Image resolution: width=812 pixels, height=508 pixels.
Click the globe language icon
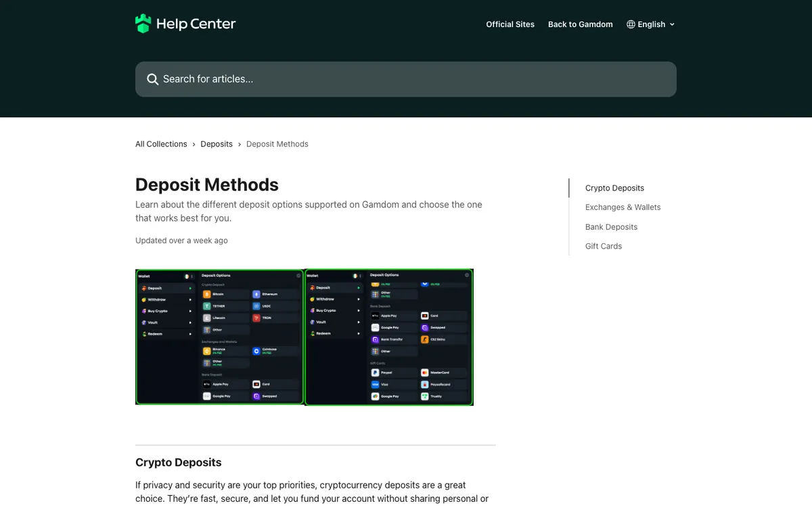point(631,24)
